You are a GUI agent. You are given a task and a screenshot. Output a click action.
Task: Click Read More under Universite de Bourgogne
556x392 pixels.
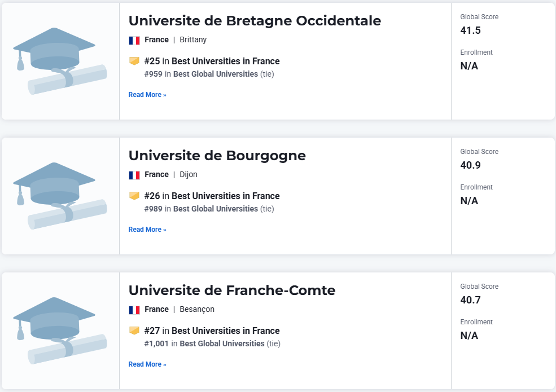click(x=147, y=230)
